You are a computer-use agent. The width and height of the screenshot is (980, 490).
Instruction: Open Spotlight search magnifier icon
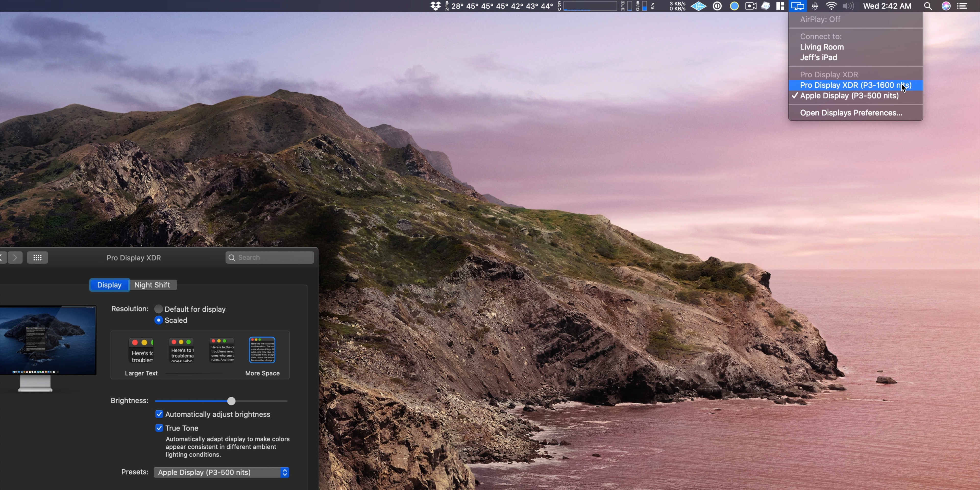pos(928,6)
